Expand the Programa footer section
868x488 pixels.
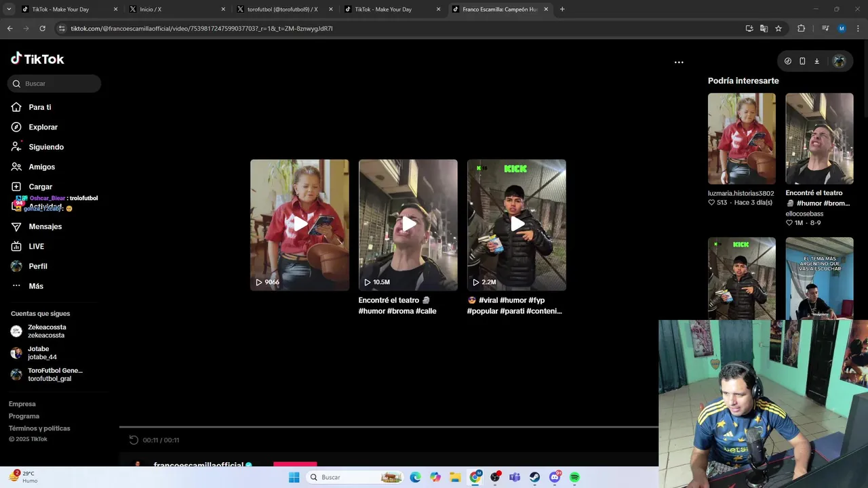coord(24,416)
